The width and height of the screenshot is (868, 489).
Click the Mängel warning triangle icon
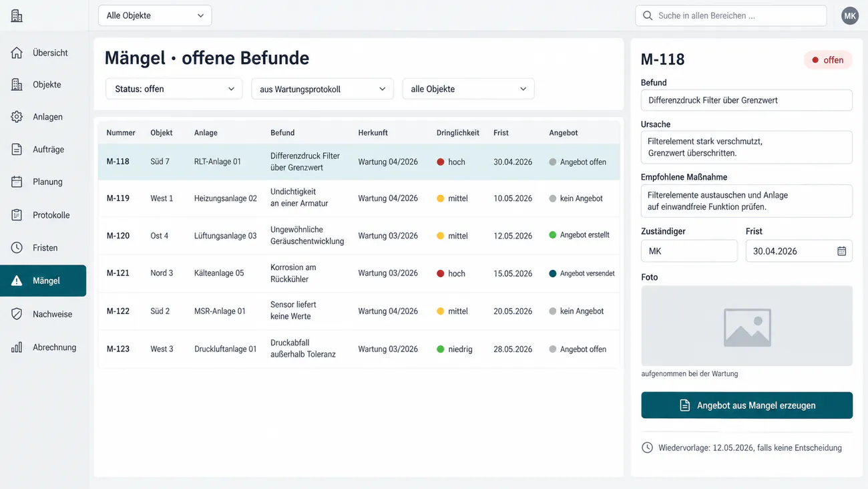pyautogui.click(x=17, y=281)
